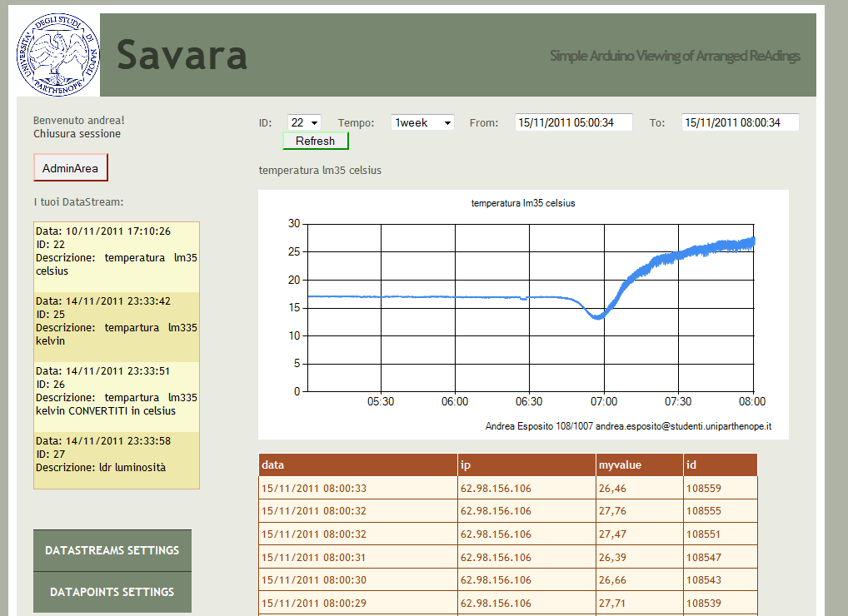Click the From date input field

click(573, 122)
